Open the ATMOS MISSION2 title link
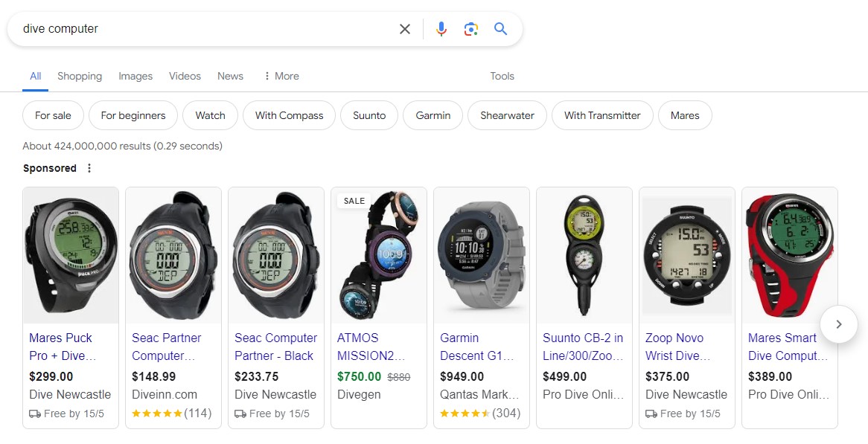The width and height of the screenshot is (868, 444). pyautogui.click(x=371, y=347)
